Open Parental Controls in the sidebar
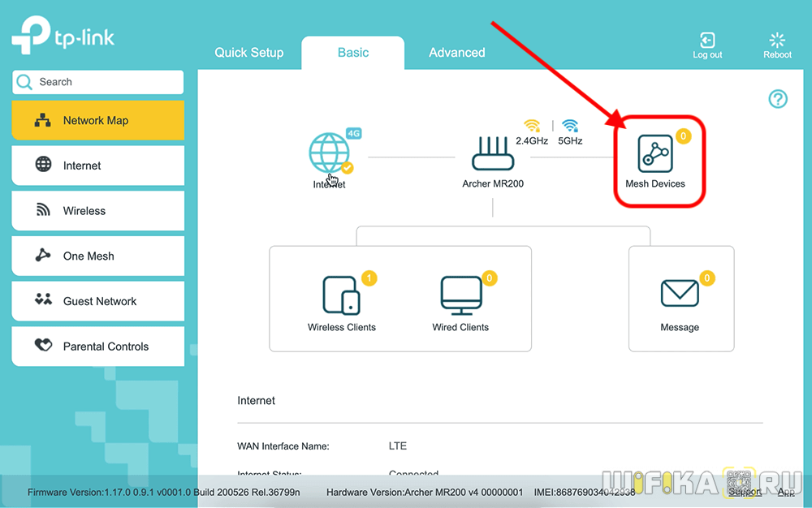 click(98, 347)
